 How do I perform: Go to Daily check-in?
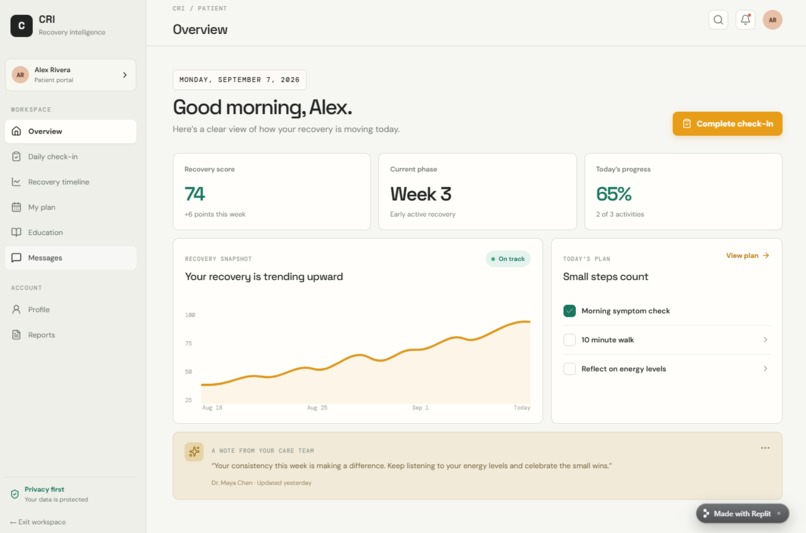pos(70,156)
